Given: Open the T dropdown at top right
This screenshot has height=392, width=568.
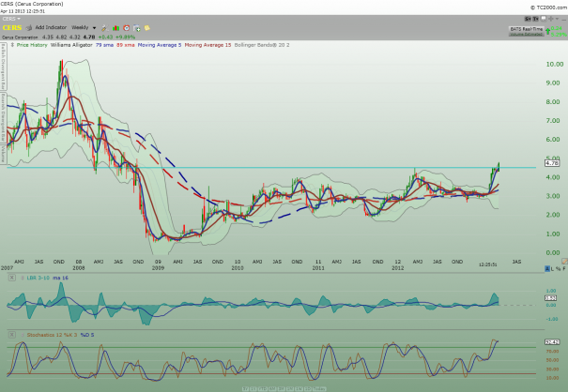Looking at the screenshot, I should [535, 19].
